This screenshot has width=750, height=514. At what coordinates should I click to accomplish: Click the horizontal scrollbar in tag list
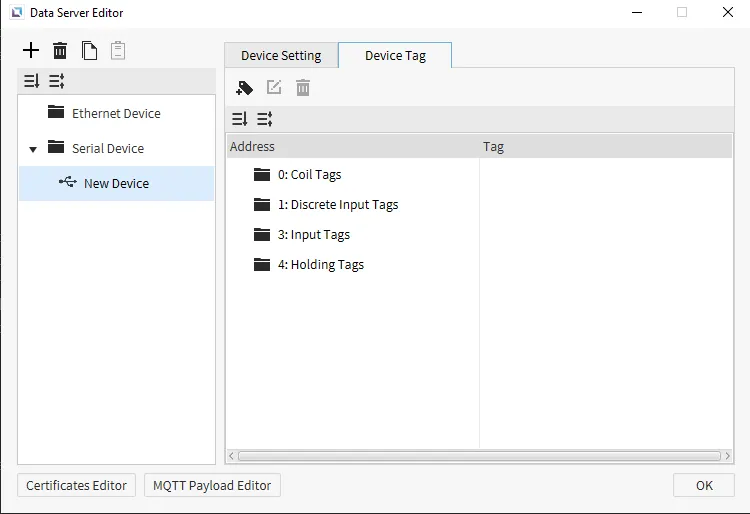click(x=478, y=456)
